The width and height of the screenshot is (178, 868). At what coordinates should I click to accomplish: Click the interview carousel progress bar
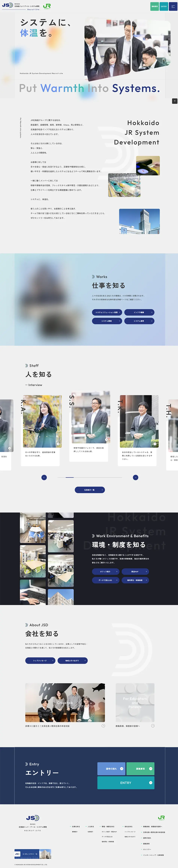pos(90,478)
